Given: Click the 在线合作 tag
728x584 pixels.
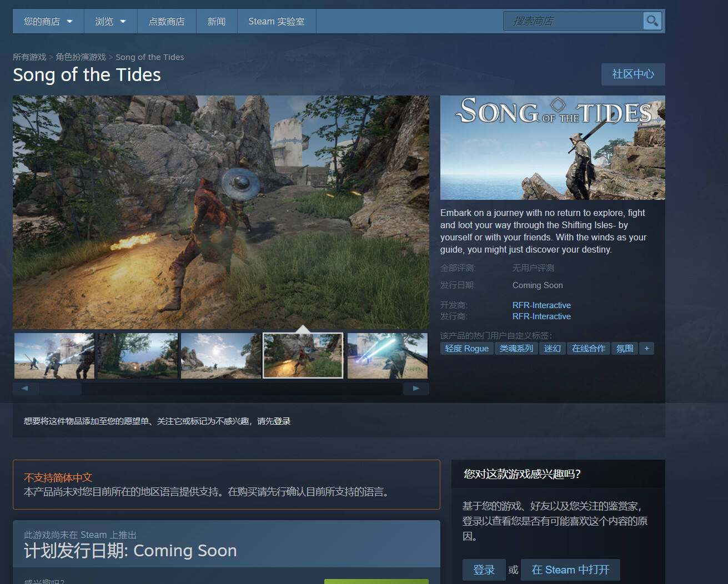Looking at the screenshot, I should (589, 349).
